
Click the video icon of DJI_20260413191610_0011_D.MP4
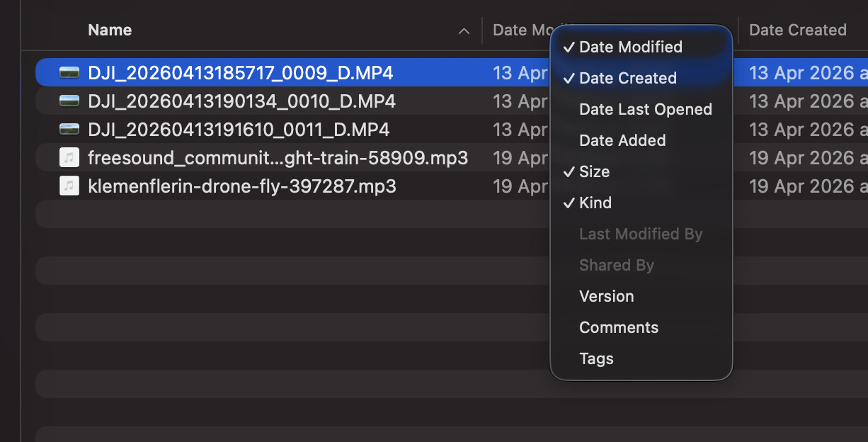tap(69, 130)
